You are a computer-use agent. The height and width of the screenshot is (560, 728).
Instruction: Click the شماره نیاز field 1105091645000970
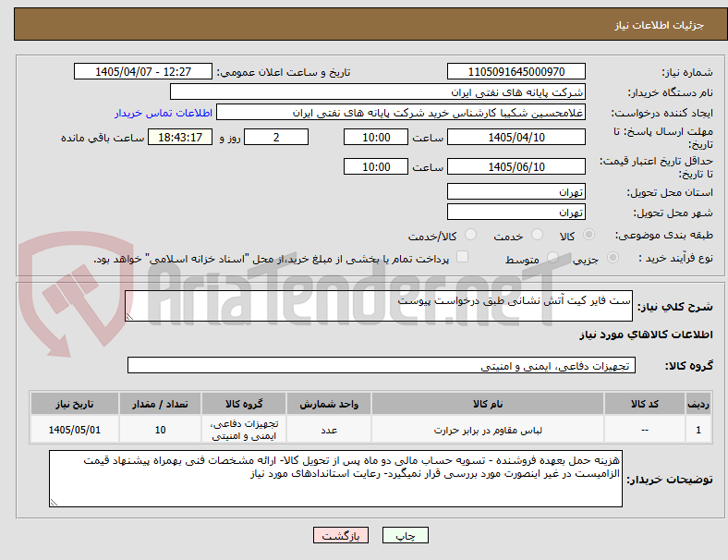click(x=516, y=71)
